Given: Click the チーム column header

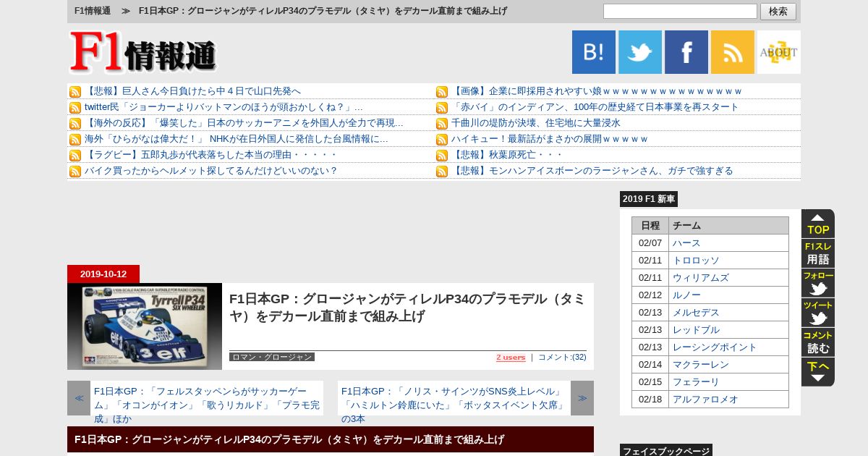Looking at the screenshot, I should coord(728,226).
